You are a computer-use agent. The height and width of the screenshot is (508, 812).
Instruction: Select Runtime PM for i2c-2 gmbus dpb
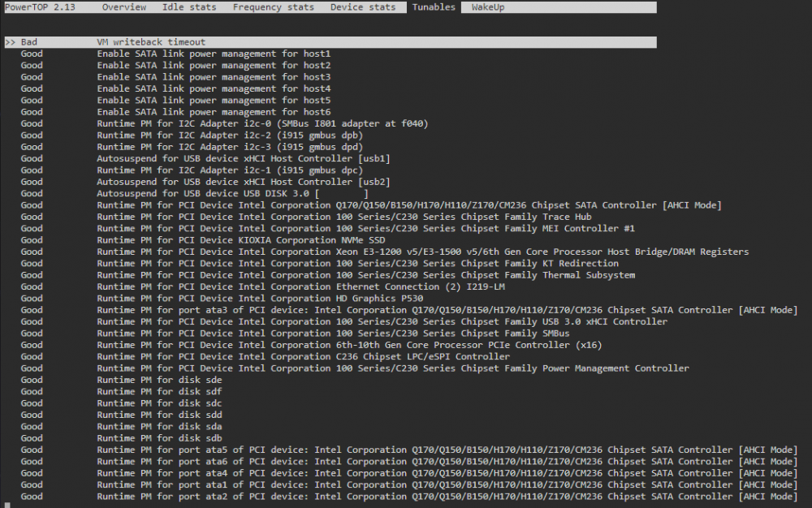[230, 135]
